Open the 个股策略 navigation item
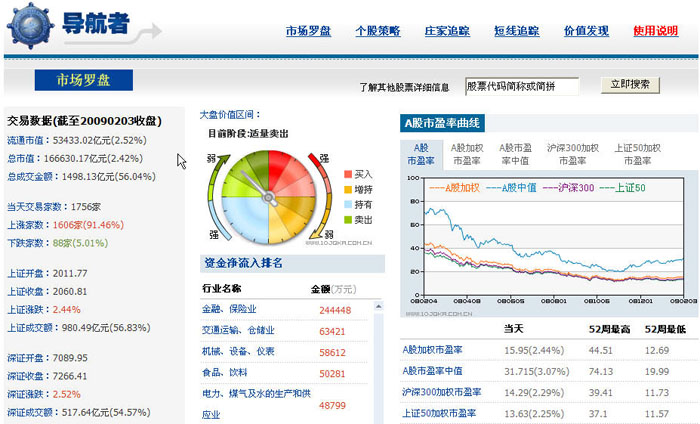 (377, 31)
